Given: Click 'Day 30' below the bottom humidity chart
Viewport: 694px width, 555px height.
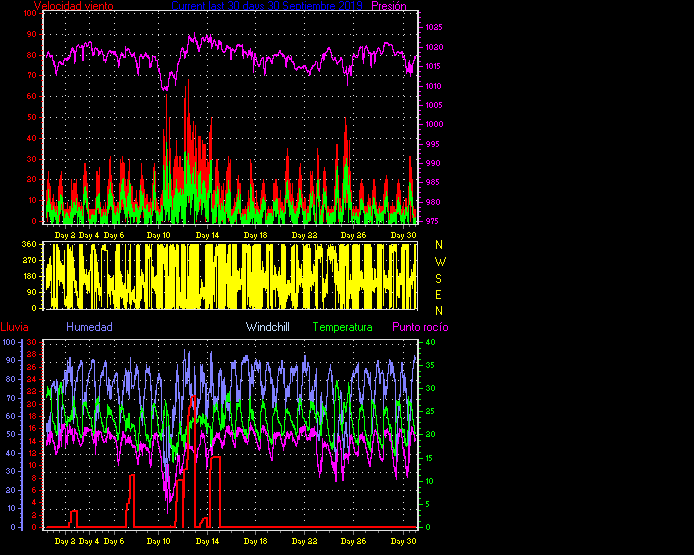Looking at the screenshot, I should coord(404,541).
